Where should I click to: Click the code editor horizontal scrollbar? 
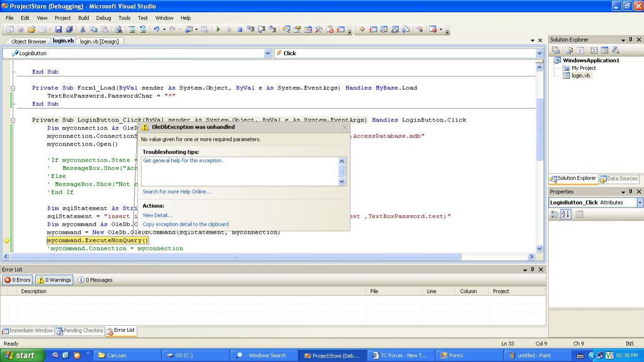235,257
